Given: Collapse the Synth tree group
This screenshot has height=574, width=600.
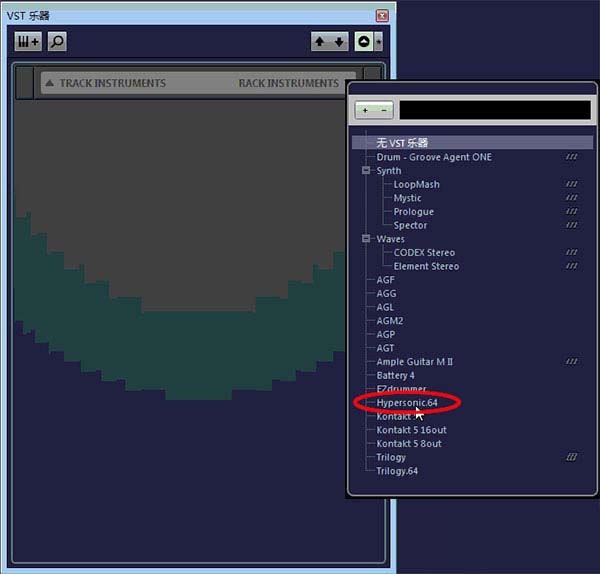Looking at the screenshot, I should coord(367,171).
